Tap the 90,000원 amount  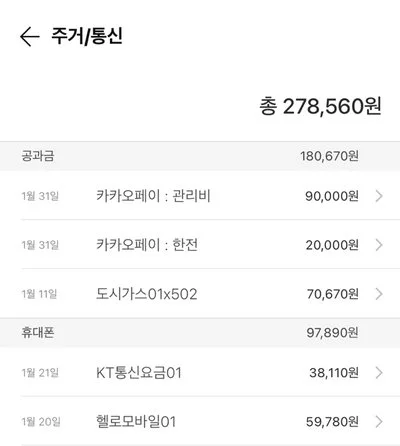pyautogui.click(x=332, y=196)
